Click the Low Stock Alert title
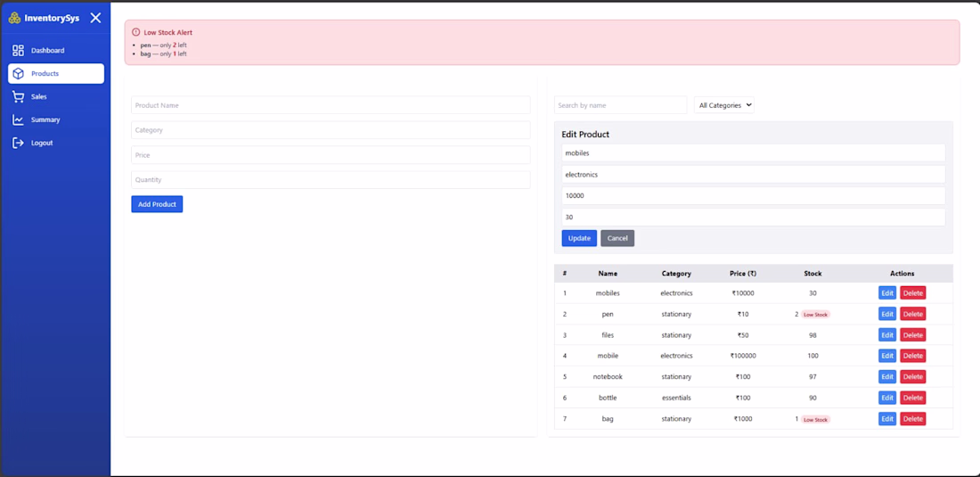This screenshot has width=980, height=477. [168, 32]
